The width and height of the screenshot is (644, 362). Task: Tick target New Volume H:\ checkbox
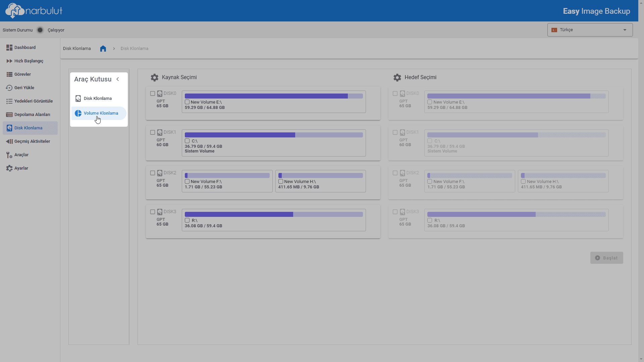[x=523, y=182]
